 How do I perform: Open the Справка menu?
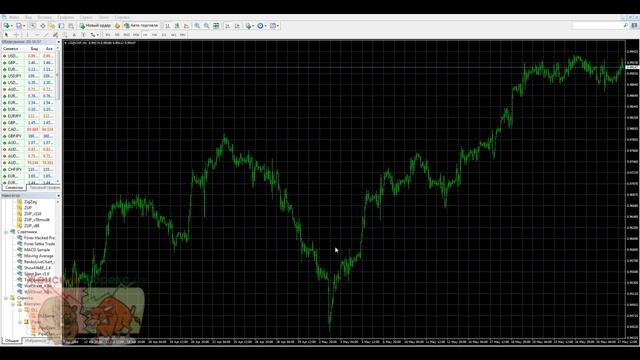coord(122,18)
